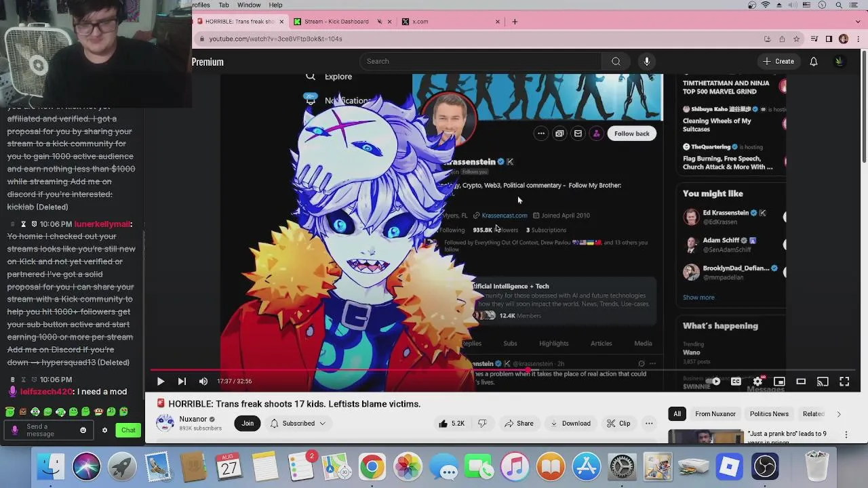This screenshot has width=868, height=488.
Task: Mute the video volume speaker icon
Action: tap(203, 382)
